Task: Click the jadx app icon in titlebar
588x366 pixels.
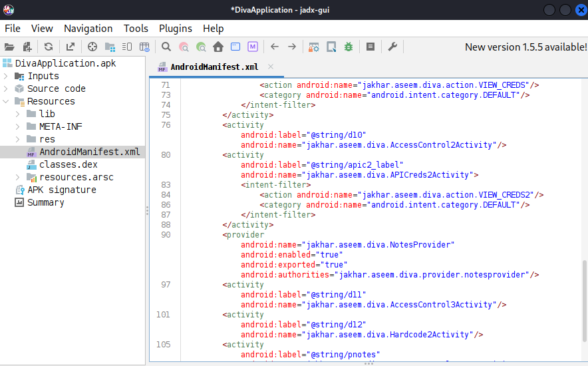Action: pos(9,10)
